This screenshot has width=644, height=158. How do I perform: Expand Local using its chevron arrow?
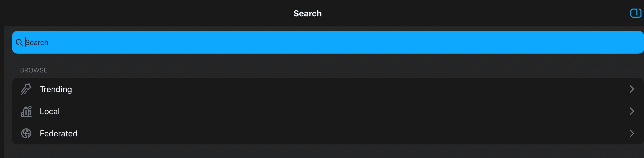tap(632, 111)
